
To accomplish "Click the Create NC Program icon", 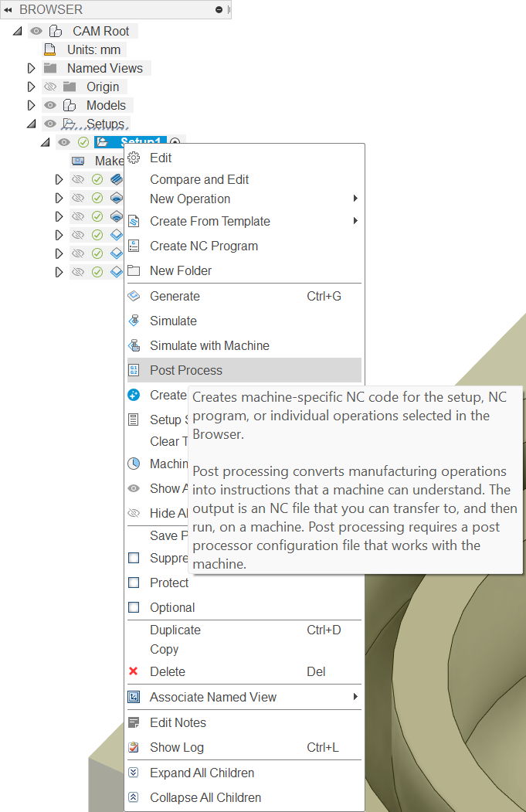I will pos(134,246).
